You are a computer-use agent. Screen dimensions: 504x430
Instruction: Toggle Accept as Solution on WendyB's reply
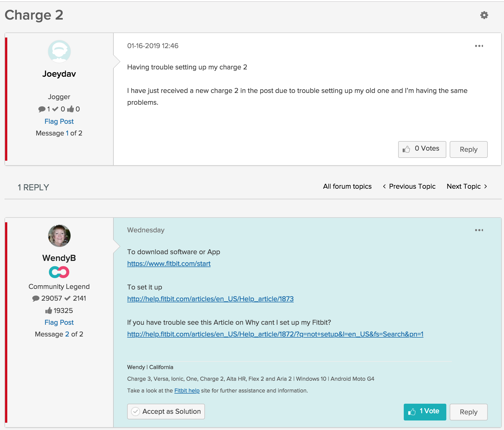(x=166, y=411)
